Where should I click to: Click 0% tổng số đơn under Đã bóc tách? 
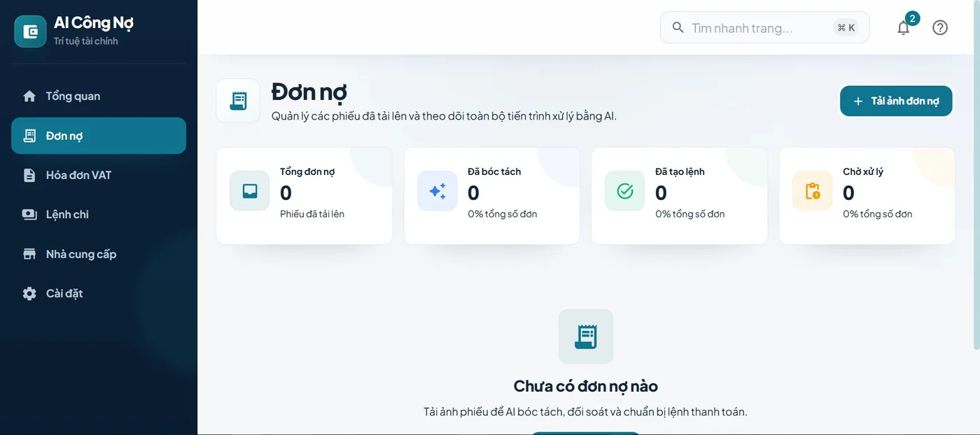(503, 214)
